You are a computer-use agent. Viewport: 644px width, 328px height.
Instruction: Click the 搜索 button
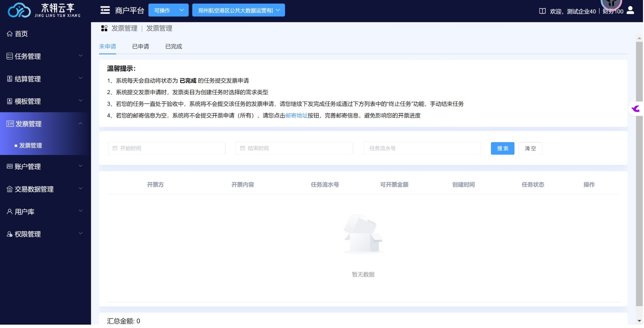click(x=502, y=149)
